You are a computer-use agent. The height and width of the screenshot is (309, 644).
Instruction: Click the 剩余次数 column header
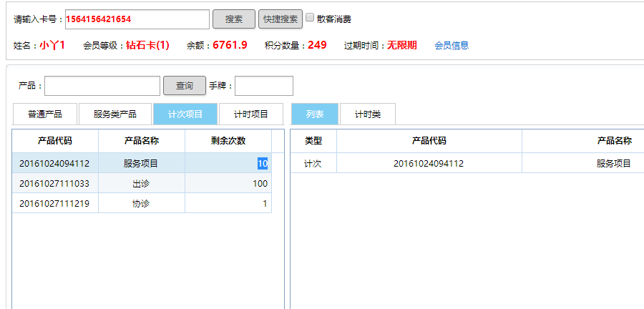pos(228,140)
